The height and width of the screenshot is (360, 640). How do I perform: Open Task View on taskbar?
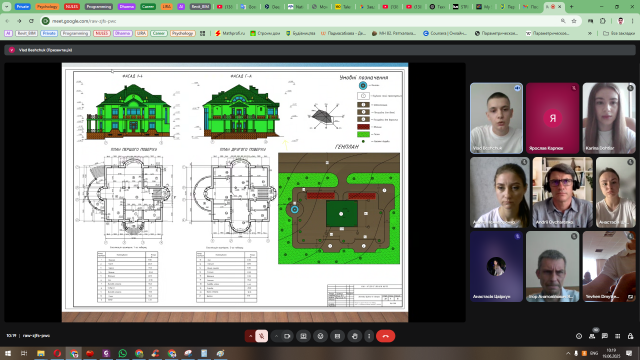click(24, 353)
